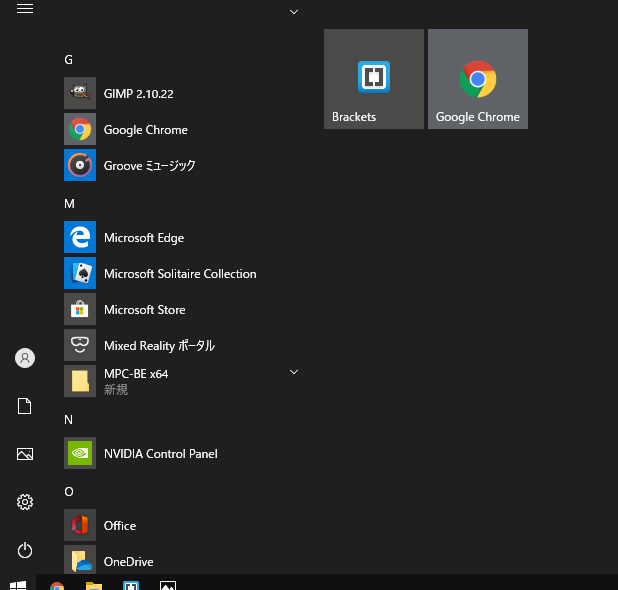
Task: Jump via the G letter header
Action: coord(69,60)
